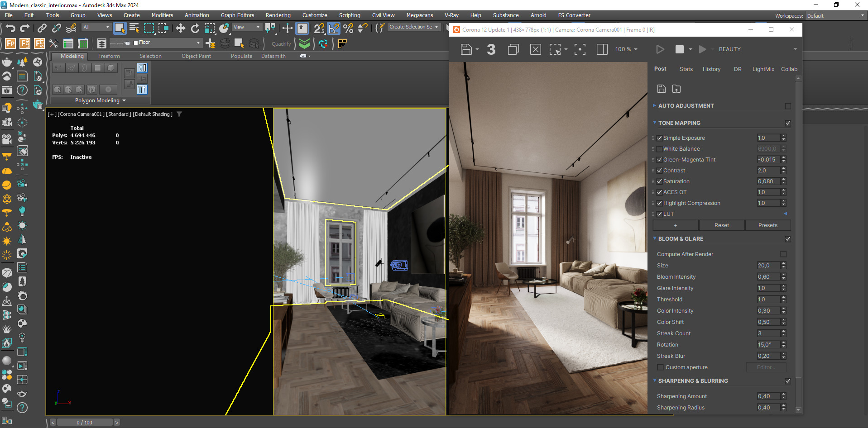The image size is (868, 428).
Task: Click the teapot icon in left sidebar
Action: pyautogui.click(x=7, y=62)
